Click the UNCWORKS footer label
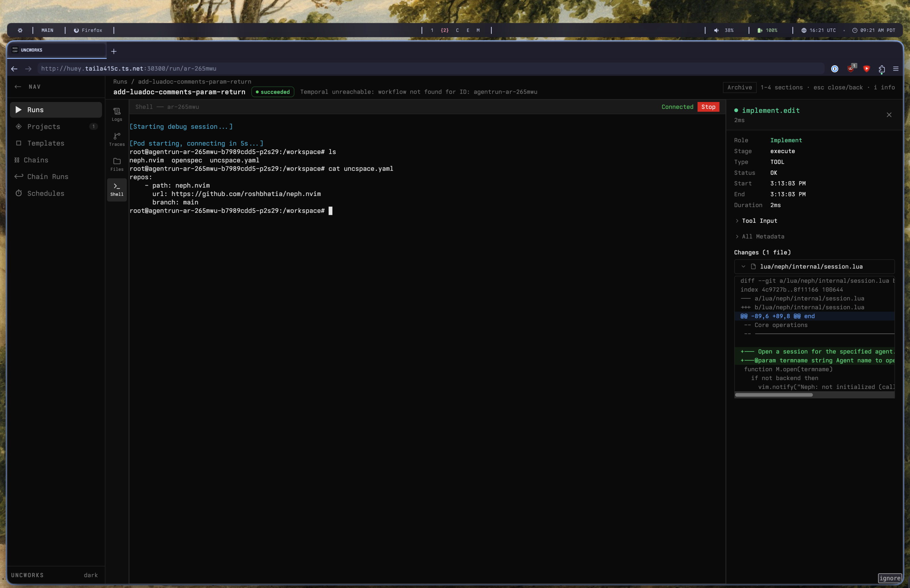 (x=27, y=575)
